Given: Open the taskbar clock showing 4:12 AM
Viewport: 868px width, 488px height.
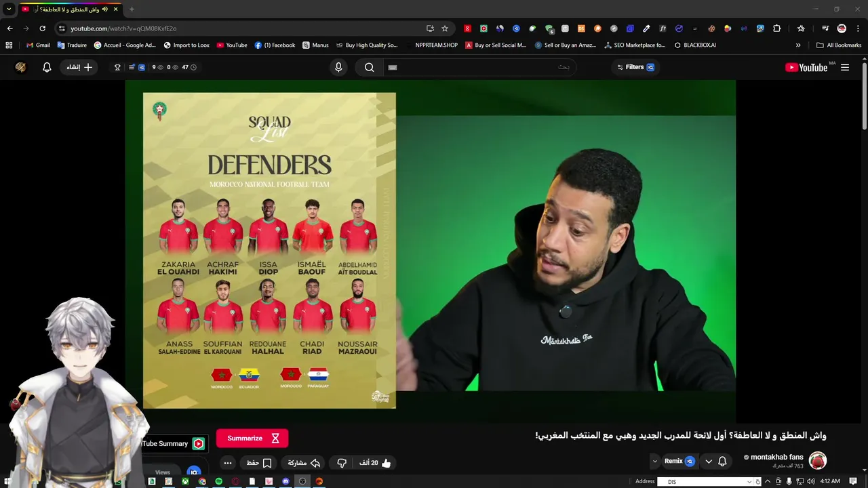Looking at the screenshot, I should (830, 481).
